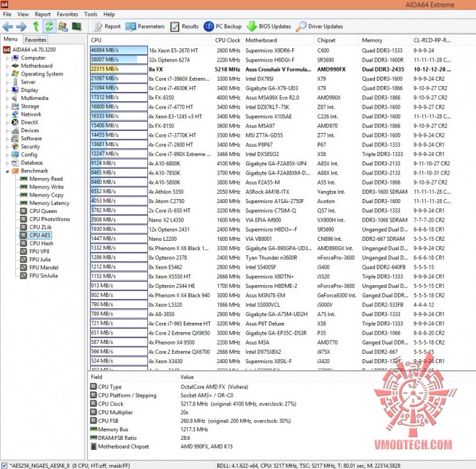Select the Config tree item

[29, 155]
